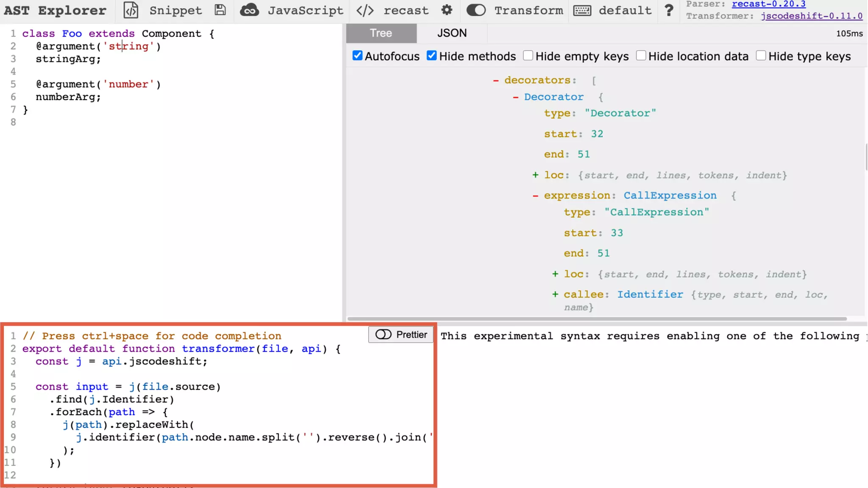This screenshot has width=868, height=488.
Task: Open parser settings gear icon
Action: [x=447, y=10]
